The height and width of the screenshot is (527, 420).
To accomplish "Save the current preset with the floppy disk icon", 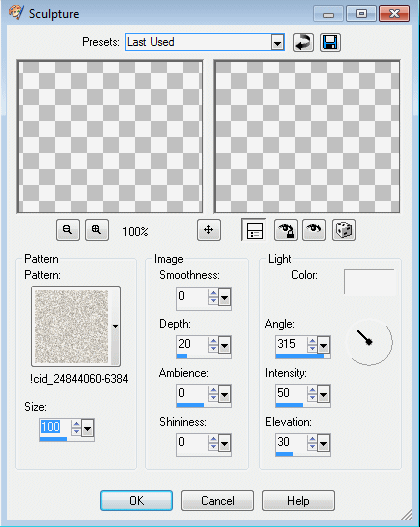I will click(x=330, y=42).
